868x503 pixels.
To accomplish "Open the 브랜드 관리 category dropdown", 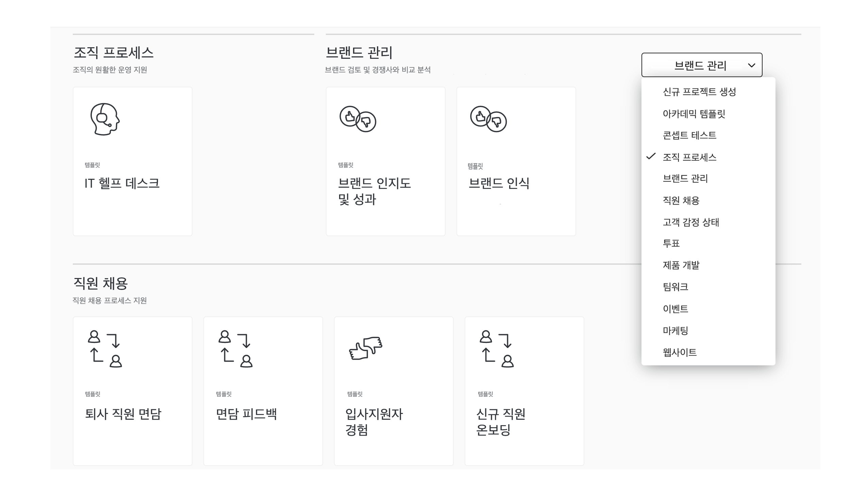I will tap(702, 65).
